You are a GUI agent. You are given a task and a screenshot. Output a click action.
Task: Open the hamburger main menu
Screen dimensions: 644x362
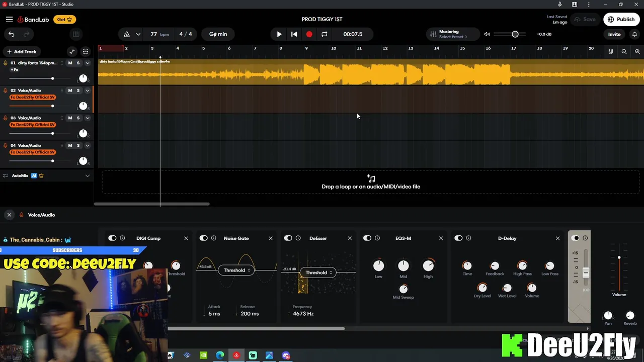click(x=9, y=20)
